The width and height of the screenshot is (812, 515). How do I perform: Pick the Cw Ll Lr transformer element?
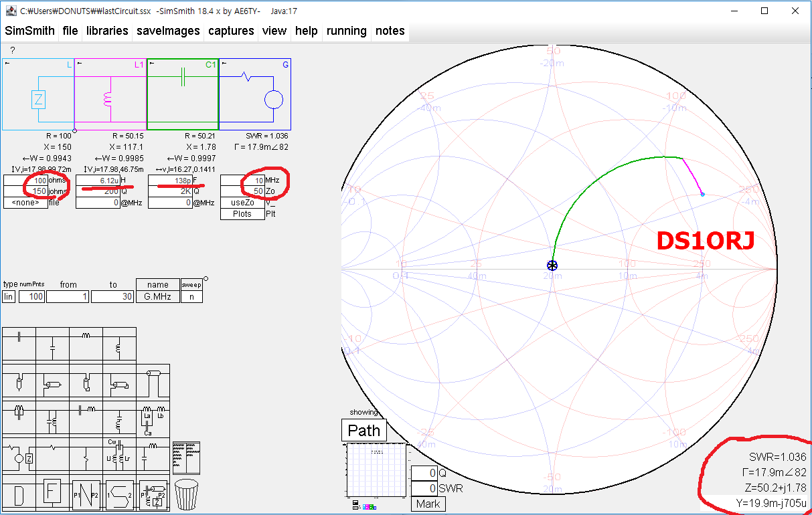tap(120, 454)
